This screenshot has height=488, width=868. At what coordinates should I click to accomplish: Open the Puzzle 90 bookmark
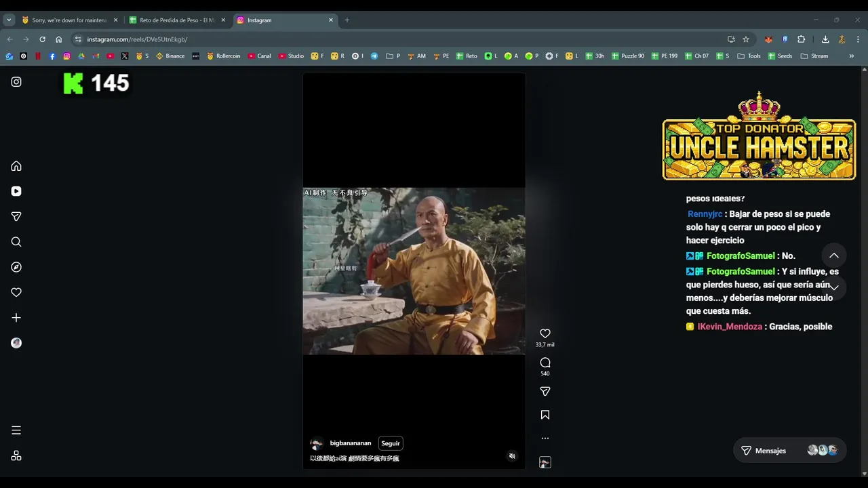click(x=627, y=56)
